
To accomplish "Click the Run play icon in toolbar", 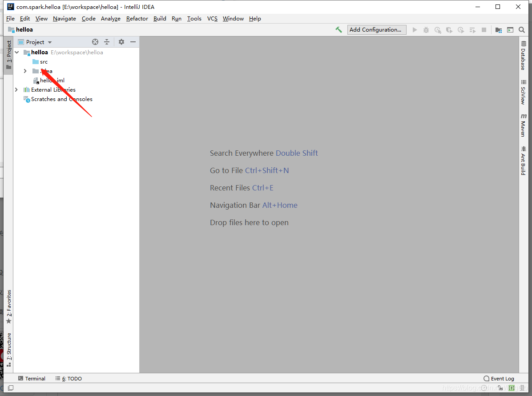I will [415, 30].
